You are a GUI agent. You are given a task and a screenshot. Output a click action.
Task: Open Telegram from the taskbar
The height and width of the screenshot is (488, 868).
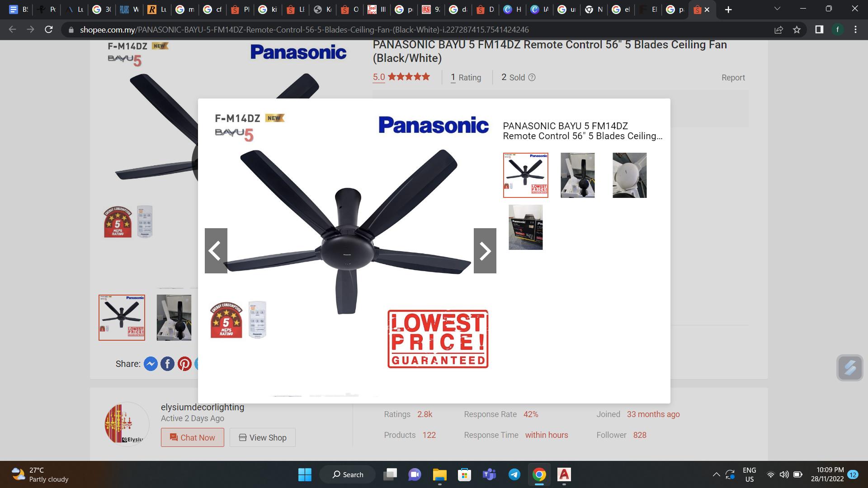tap(514, 474)
